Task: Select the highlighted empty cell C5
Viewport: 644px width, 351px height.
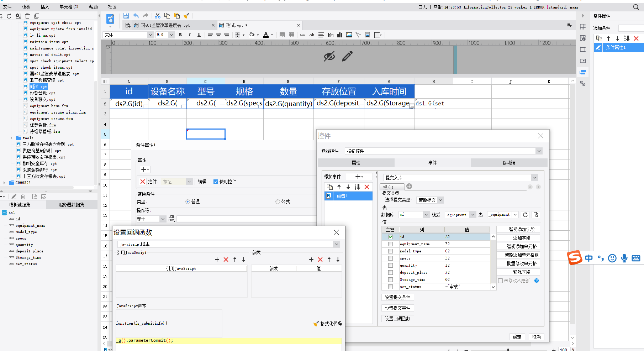Action: pos(206,134)
